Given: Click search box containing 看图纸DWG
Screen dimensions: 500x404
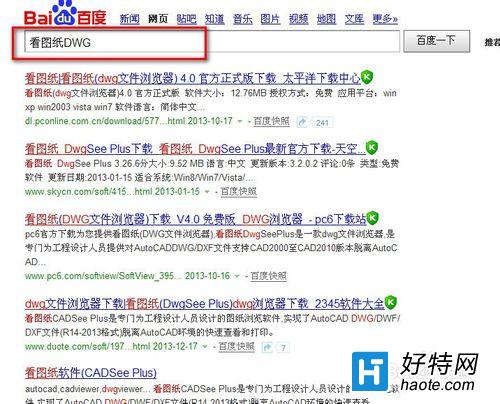Looking at the screenshot, I should tap(212, 42).
